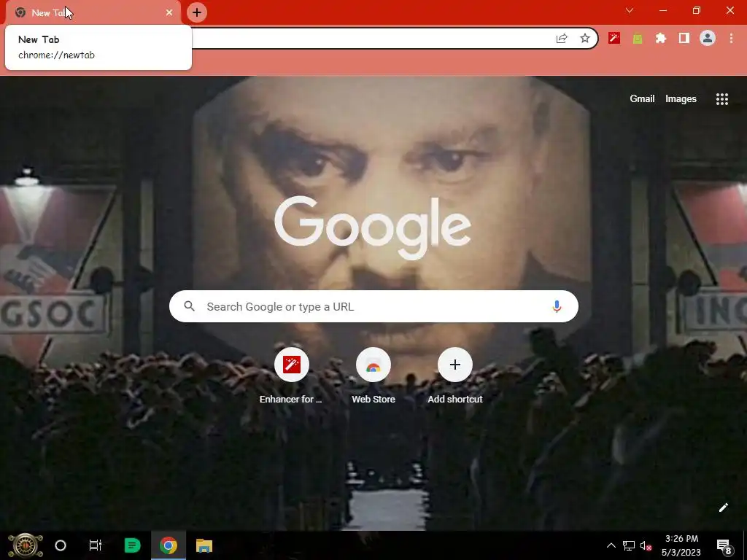Switch to Chrome on the taskbar
Image resolution: width=747 pixels, height=560 pixels.
coord(169,545)
